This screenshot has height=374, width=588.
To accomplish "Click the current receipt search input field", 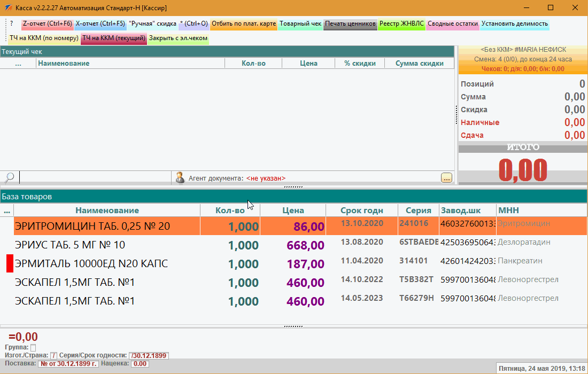I will click(x=95, y=177).
